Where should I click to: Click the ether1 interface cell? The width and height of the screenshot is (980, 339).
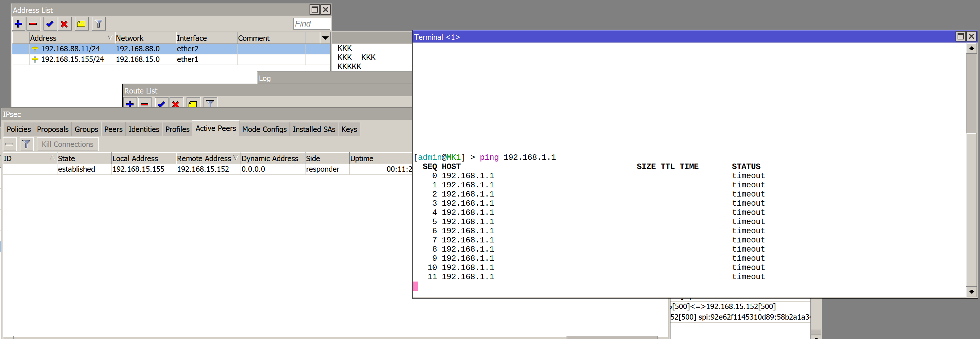coord(206,60)
